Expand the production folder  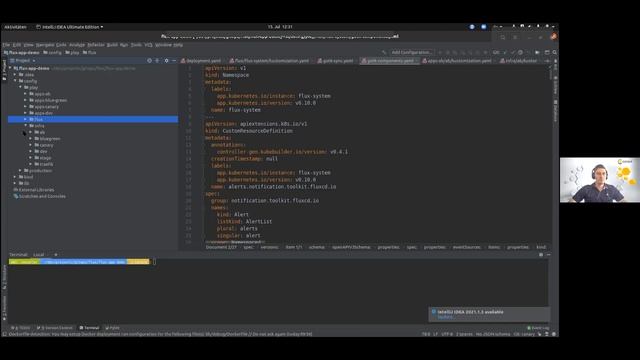point(20,171)
